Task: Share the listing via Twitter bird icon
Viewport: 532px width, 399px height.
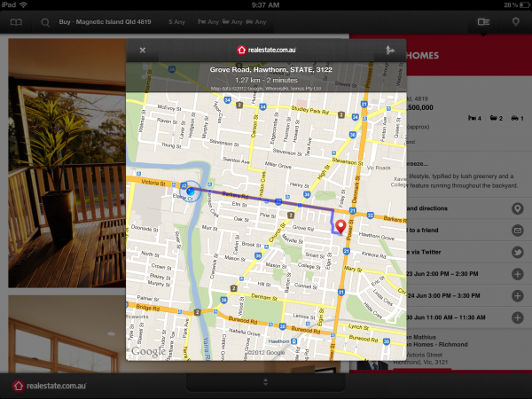Action: (x=518, y=252)
